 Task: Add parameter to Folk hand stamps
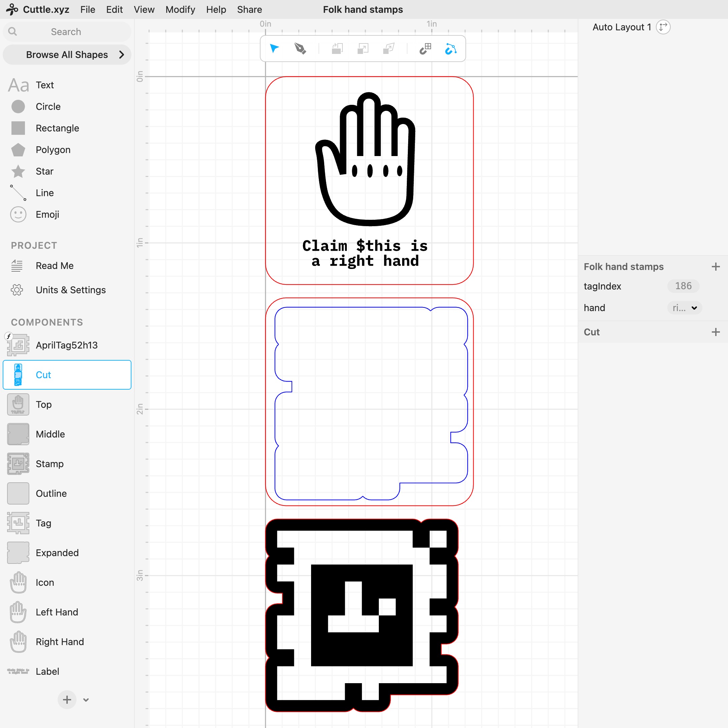[x=716, y=267]
